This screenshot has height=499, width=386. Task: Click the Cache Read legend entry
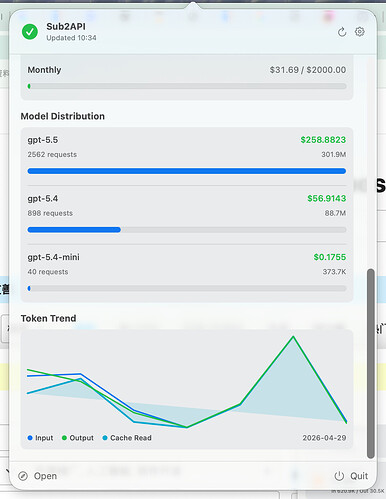point(127,438)
